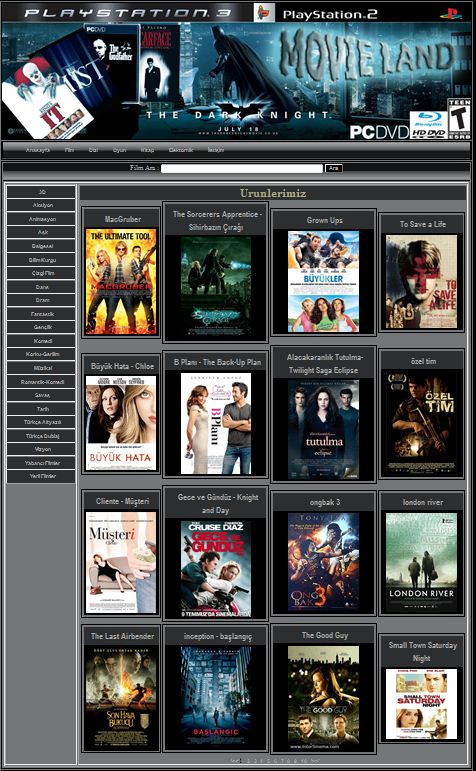Click the PlayStation 3 banner logo

pos(128,13)
